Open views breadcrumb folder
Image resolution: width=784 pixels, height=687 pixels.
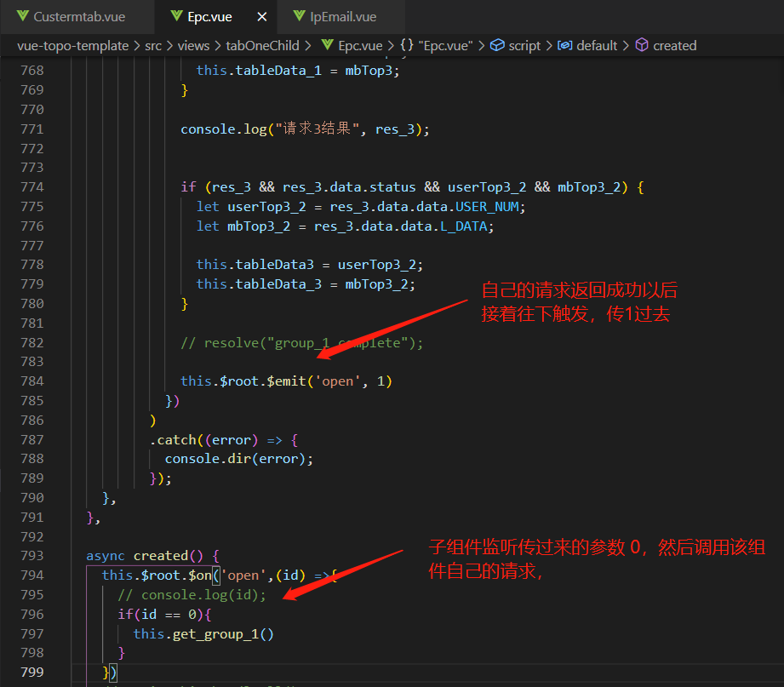193,45
